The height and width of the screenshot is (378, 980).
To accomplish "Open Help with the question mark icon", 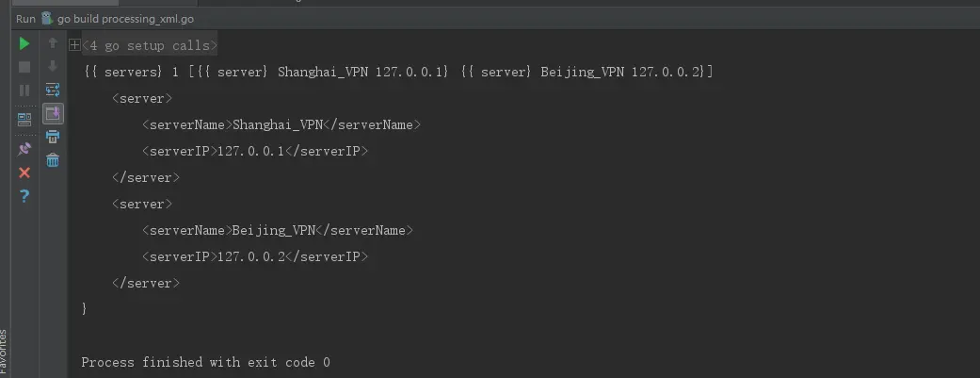I will [x=24, y=196].
